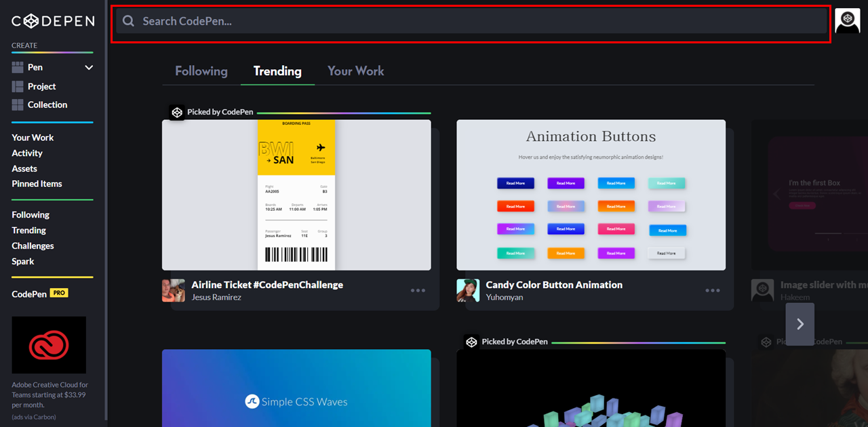Focus the Search CodePen input field
This screenshot has height=427, width=868.
471,21
